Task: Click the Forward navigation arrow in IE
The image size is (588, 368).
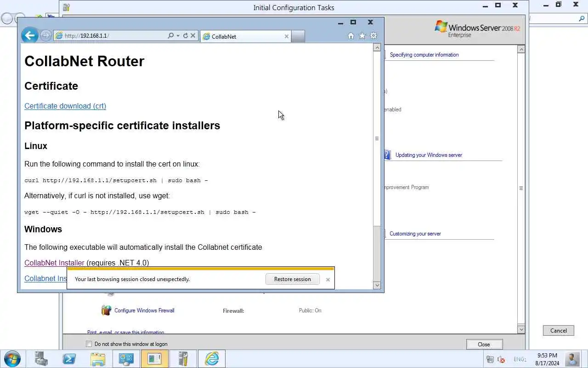Action: point(45,35)
